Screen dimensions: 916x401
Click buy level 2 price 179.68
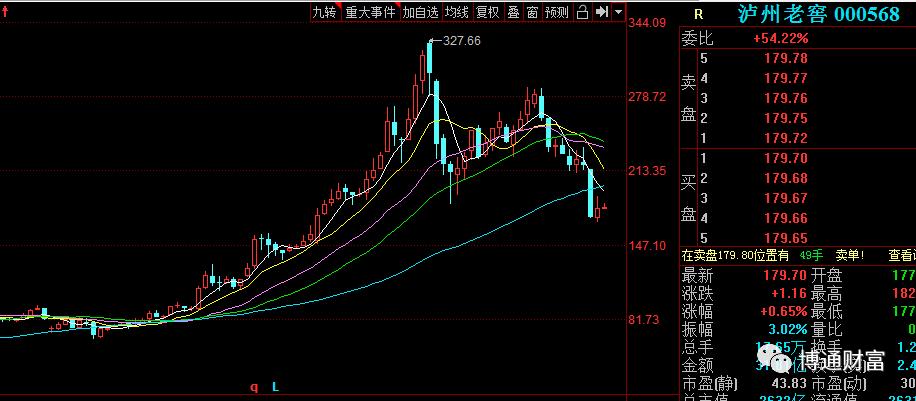[786, 178]
